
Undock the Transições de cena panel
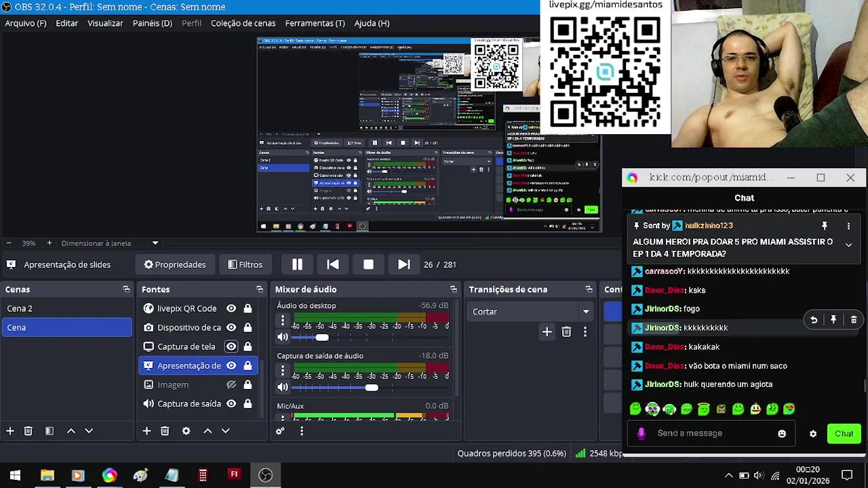589,289
